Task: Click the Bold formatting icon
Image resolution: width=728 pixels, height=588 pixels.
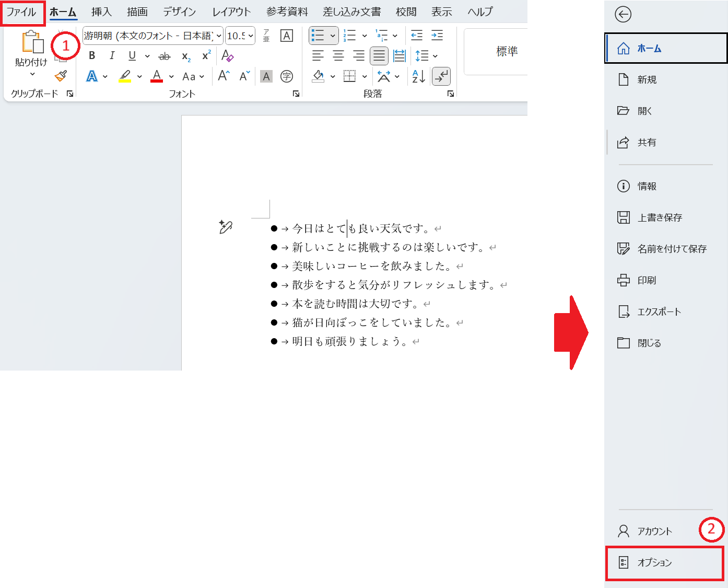Action: coord(92,56)
